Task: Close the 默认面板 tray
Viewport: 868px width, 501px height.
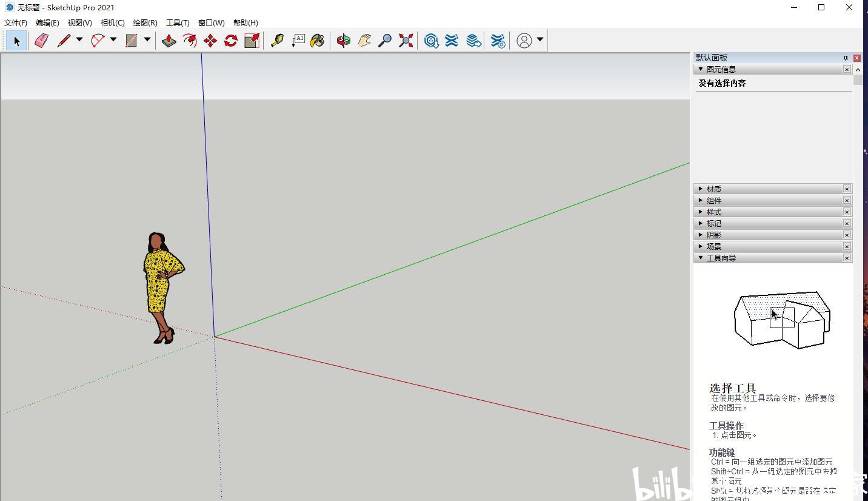Action: tap(856, 58)
